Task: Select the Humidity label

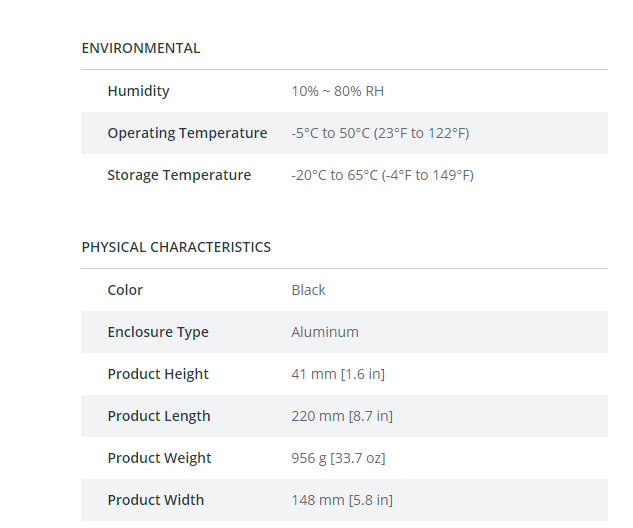Action: pos(138,91)
